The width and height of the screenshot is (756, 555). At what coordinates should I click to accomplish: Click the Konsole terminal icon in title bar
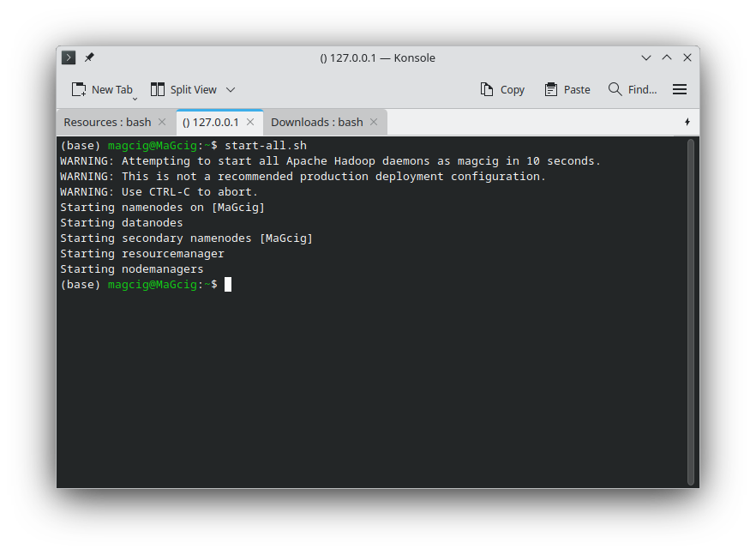tap(69, 58)
